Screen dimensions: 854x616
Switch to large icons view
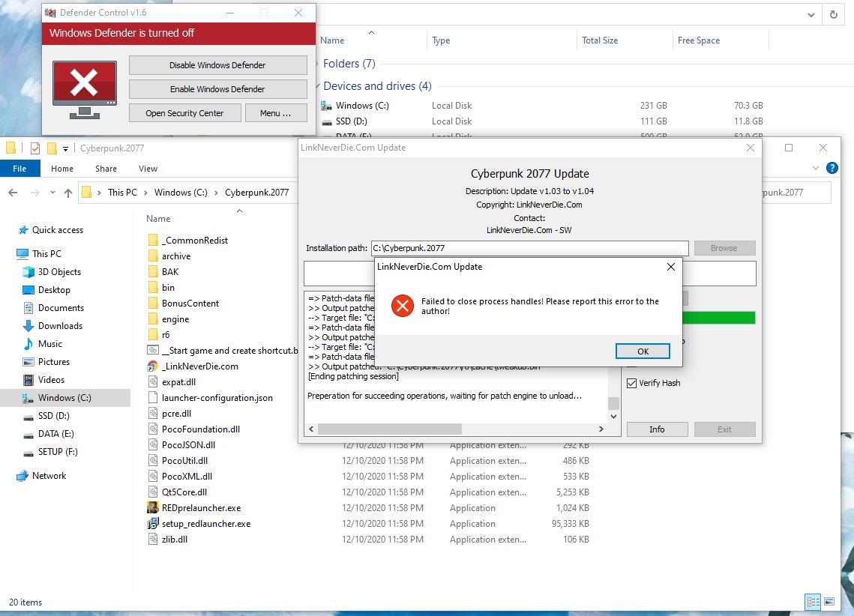tap(829, 602)
